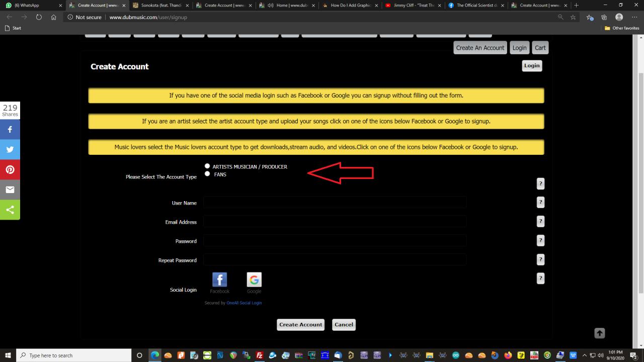Show help for the Email Address field
The image size is (644, 362).
tap(541, 221)
